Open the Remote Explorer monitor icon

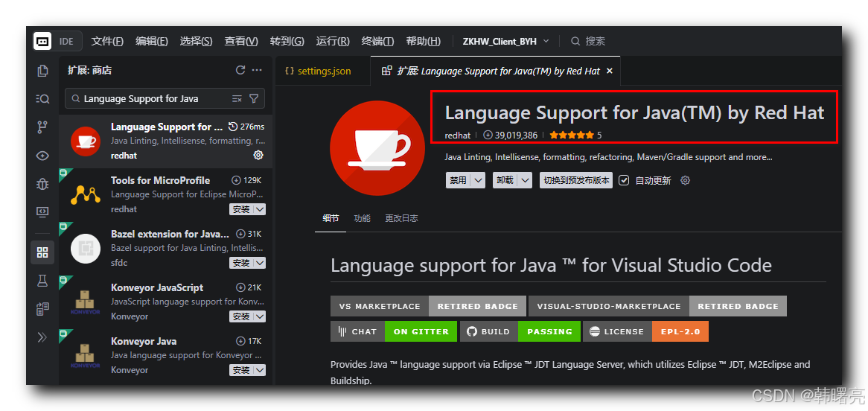click(42, 211)
